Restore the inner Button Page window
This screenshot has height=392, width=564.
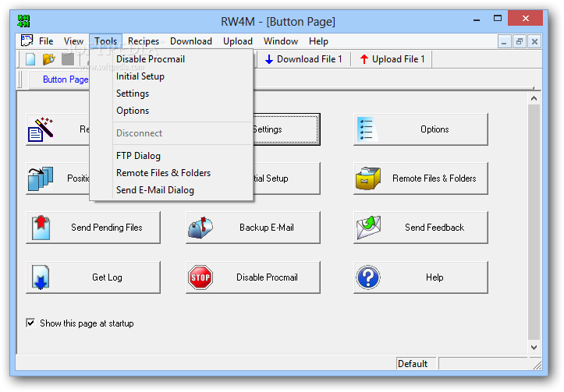click(519, 41)
